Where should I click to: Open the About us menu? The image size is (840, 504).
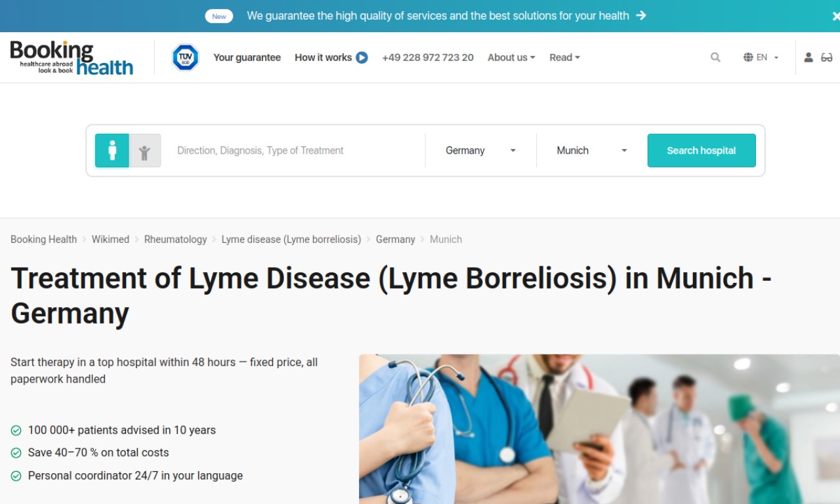(x=511, y=58)
